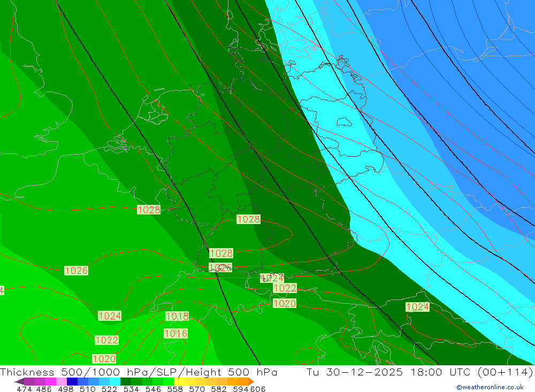535x392 pixels.
Task: Click the legend value 486
Action: [x=44, y=389]
